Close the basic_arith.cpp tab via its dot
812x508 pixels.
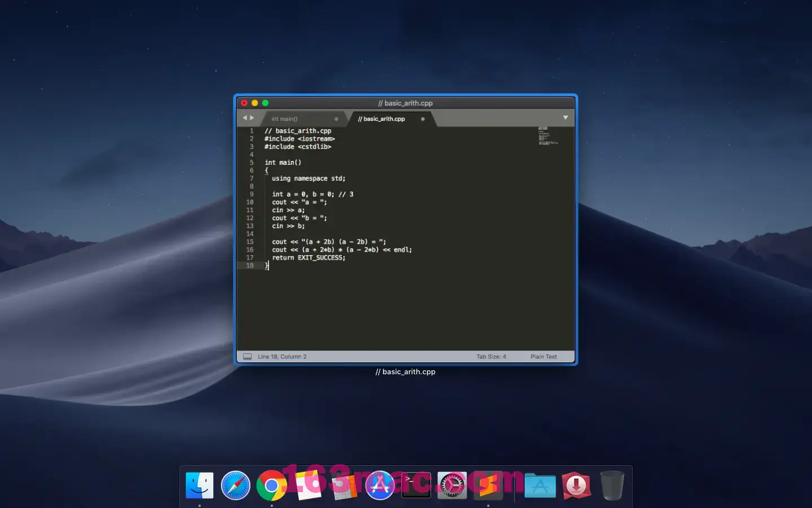[423, 119]
